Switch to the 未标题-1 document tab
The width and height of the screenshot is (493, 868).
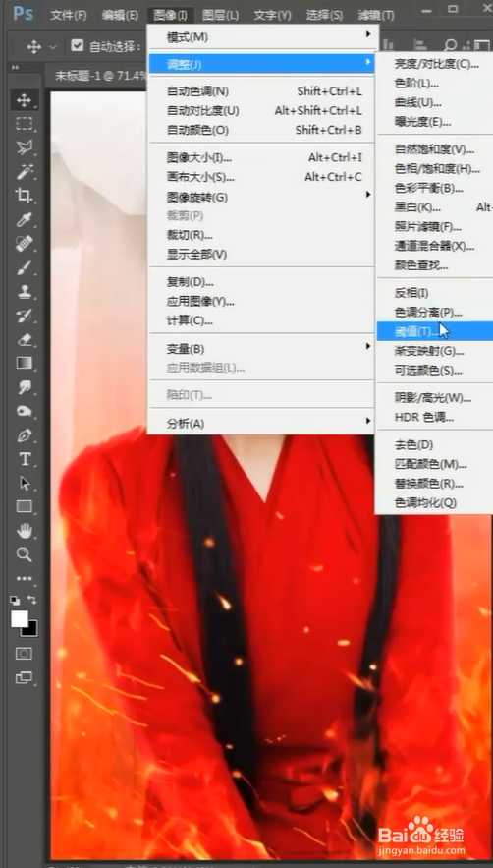(101, 76)
